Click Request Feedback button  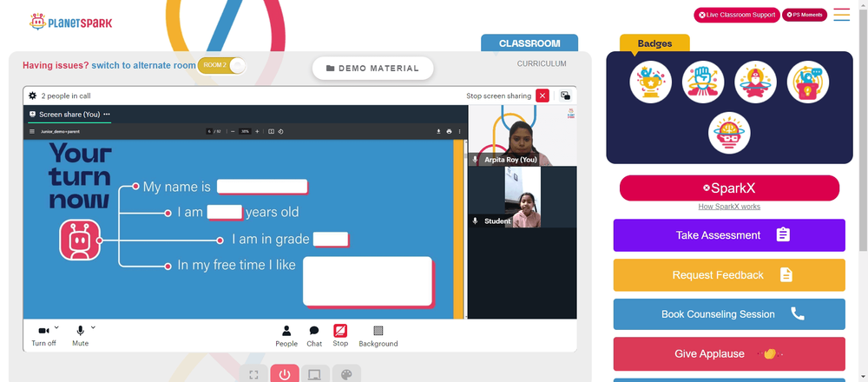coord(729,275)
